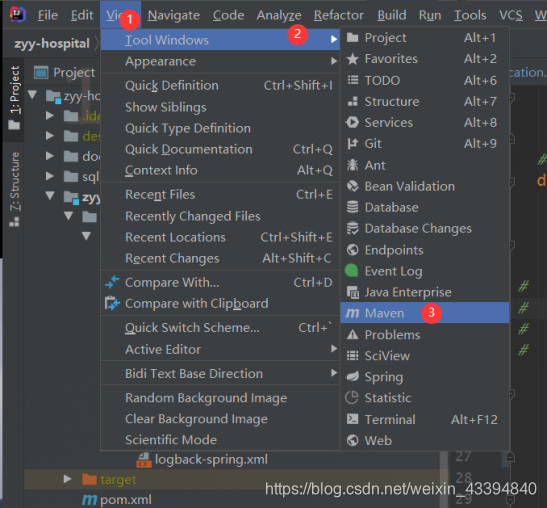Open the Navigate menu
Screen dimensions: 547x508
pyautogui.click(x=174, y=15)
